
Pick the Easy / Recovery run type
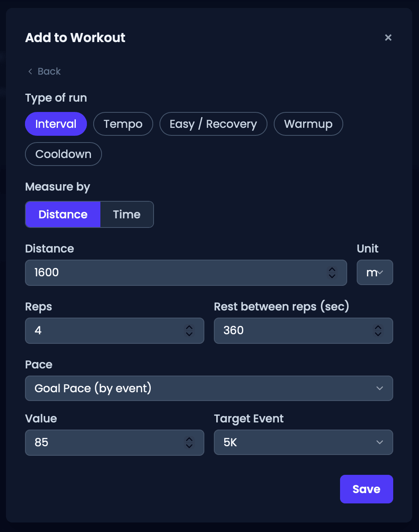coord(213,124)
